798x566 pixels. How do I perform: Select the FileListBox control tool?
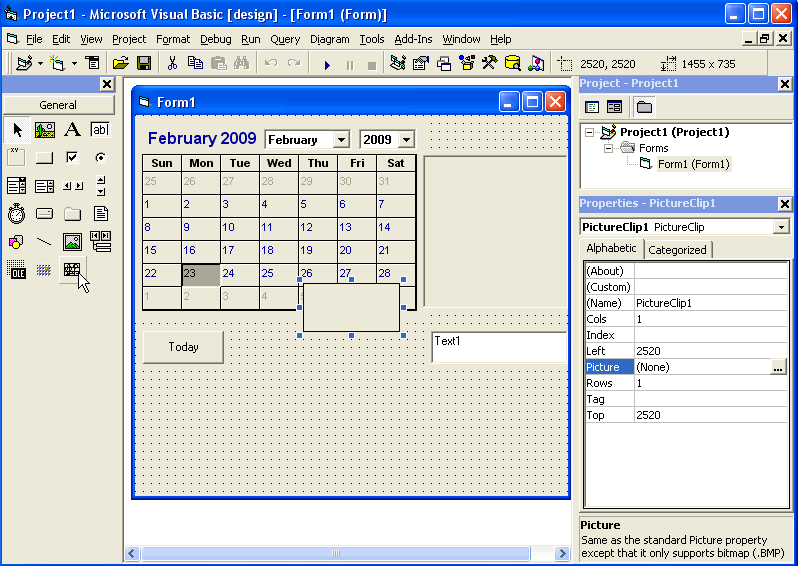[x=100, y=214]
